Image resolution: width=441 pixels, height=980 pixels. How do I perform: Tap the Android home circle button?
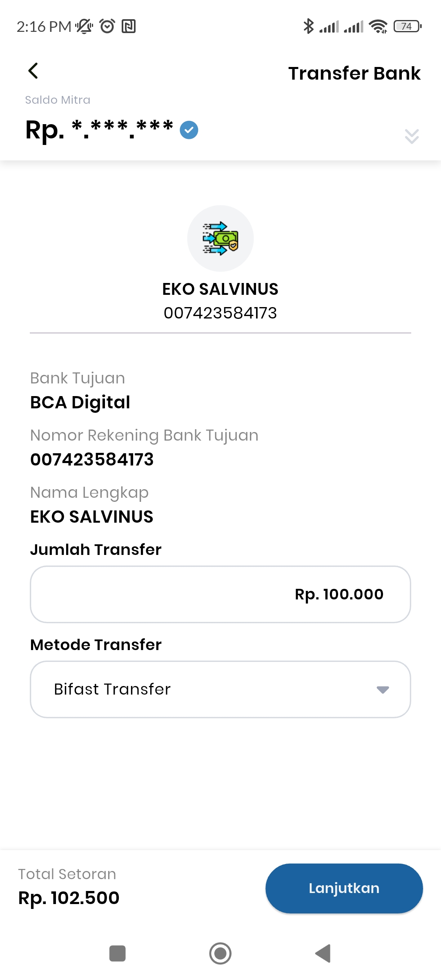pyautogui.click(x=220, y=953)
